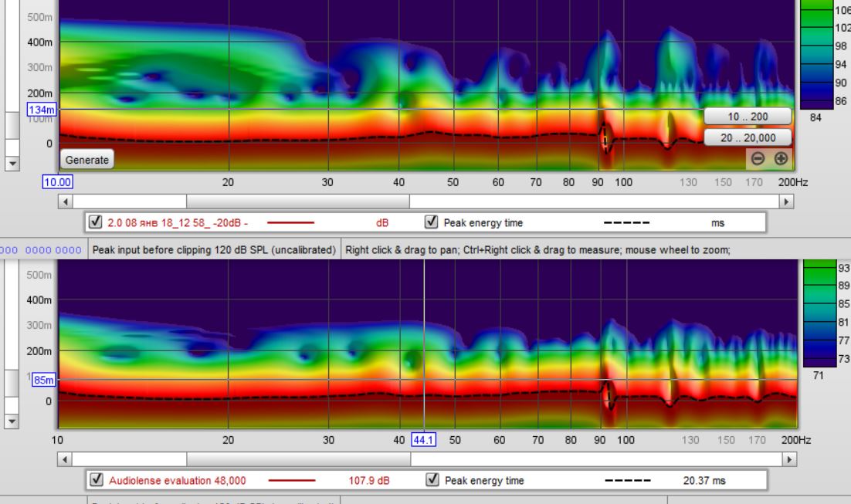This screenshot has height=504, width=851.
Task: Toggle upper Peak energy time checkbox
Action: pyautogui.click(x=431, y=222)
